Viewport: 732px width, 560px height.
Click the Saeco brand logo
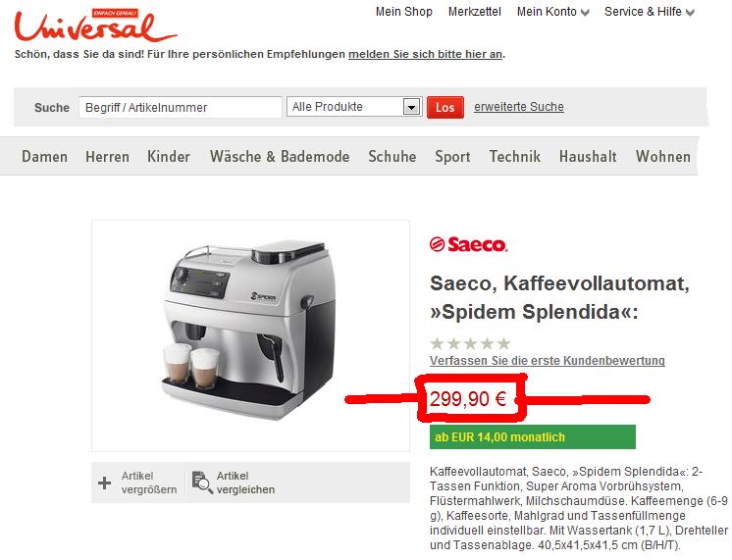click(468, 244)
